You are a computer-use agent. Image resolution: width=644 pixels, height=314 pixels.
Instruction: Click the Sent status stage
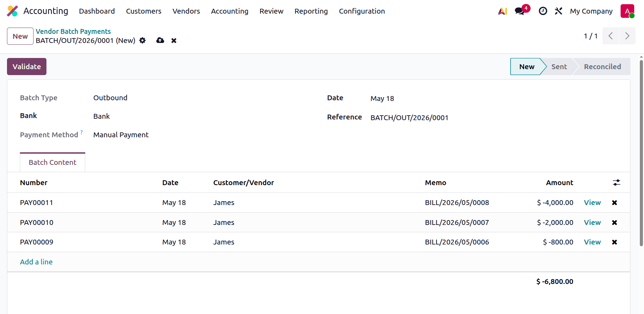559,66
